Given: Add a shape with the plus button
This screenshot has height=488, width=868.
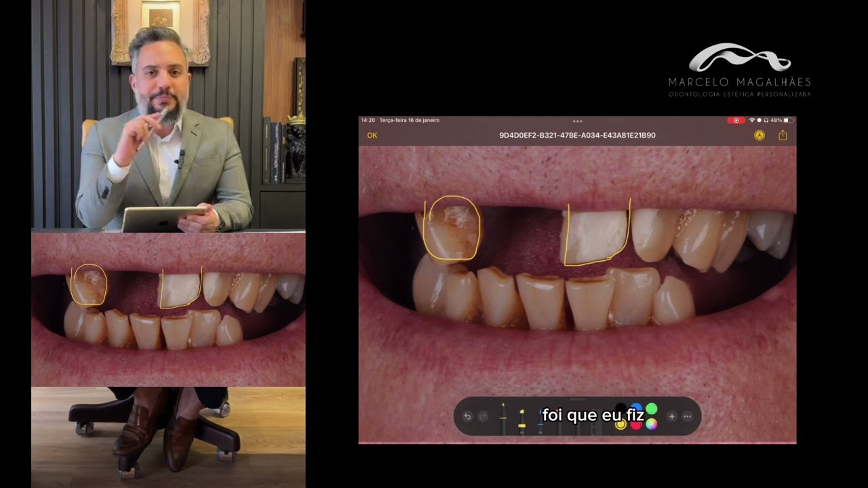Looking at the screenshot, I should click(x=672, y=417).
